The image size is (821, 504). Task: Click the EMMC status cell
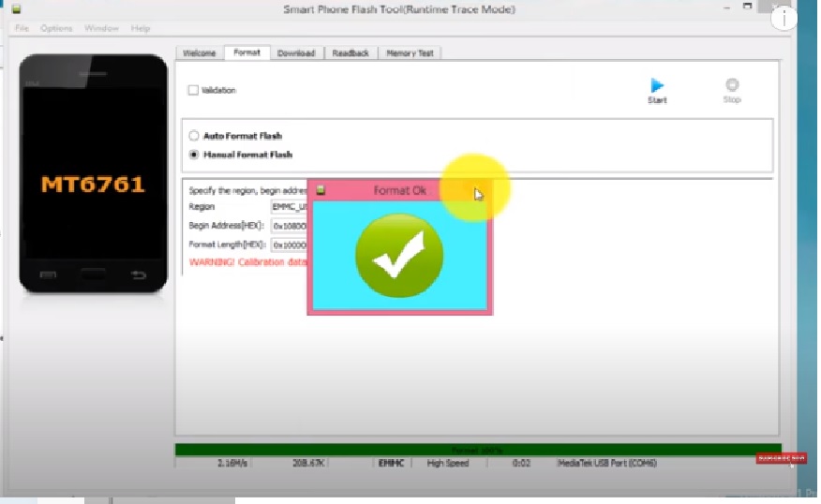[391, 463]
